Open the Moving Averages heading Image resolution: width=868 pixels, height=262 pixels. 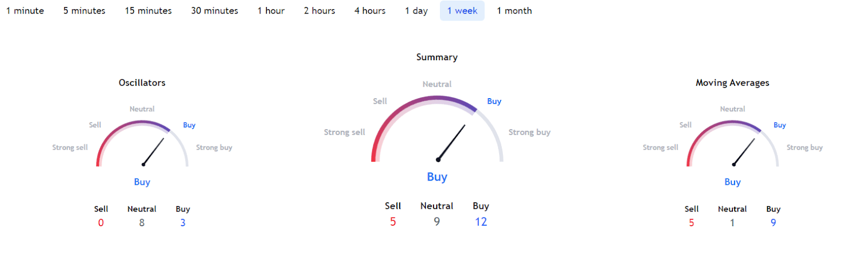point(732,82)
